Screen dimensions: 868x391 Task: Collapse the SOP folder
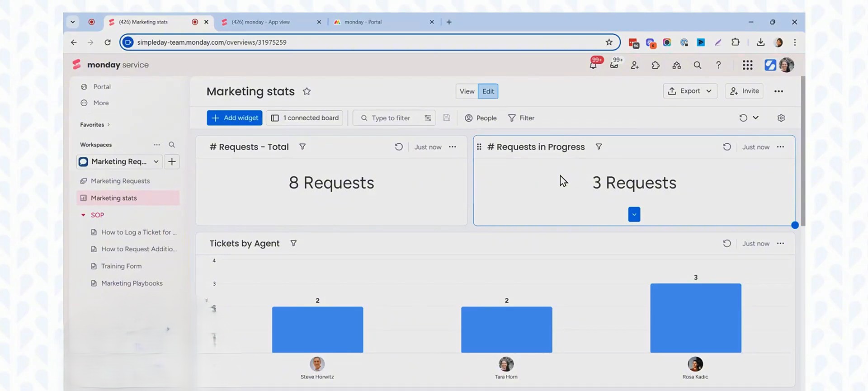coord(83,215)
